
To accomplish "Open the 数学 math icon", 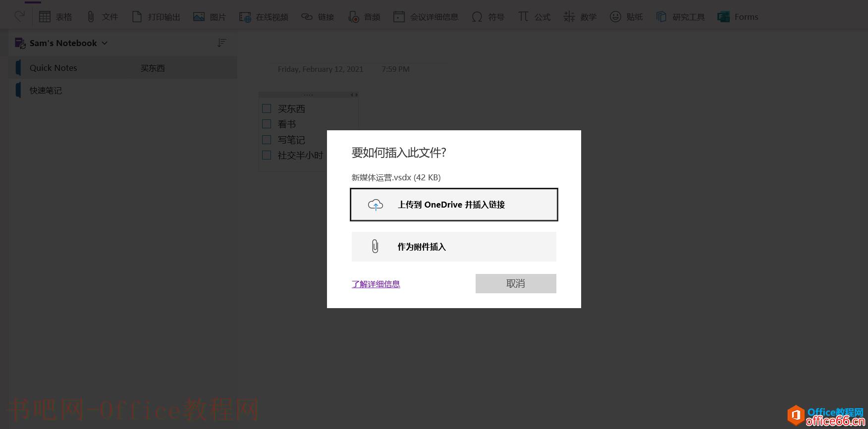I will [x=569, y=17].
